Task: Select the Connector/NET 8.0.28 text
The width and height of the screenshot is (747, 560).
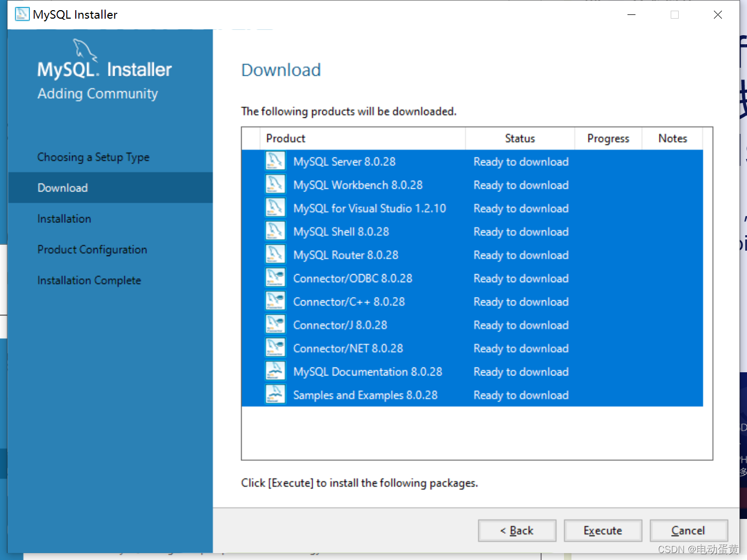Action: pyautogui.click(x=348, y=349)
